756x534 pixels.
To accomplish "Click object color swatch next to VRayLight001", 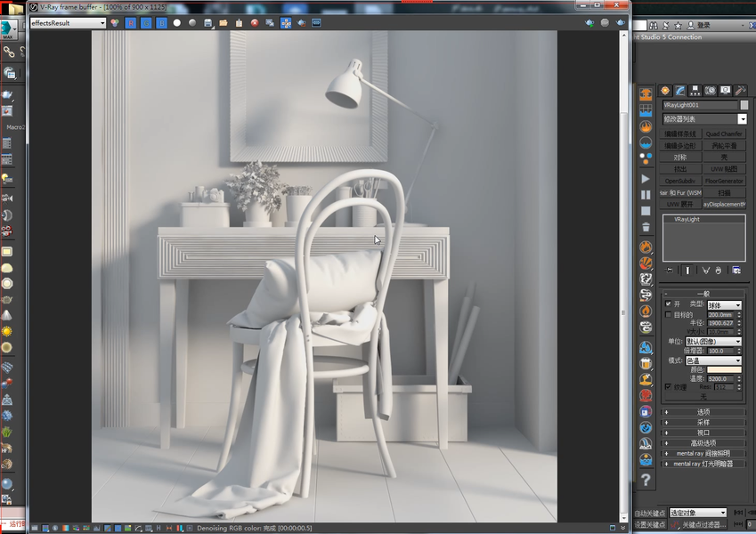I will pos(744,105).
